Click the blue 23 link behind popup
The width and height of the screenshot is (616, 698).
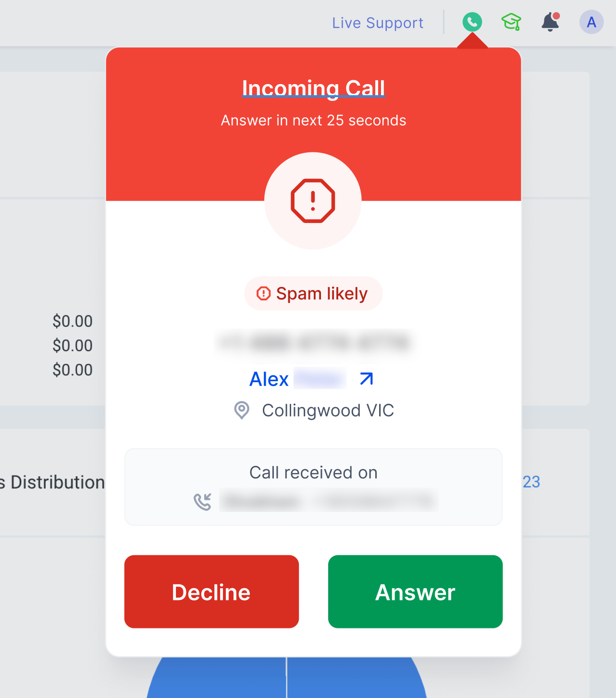pos(531,482)
